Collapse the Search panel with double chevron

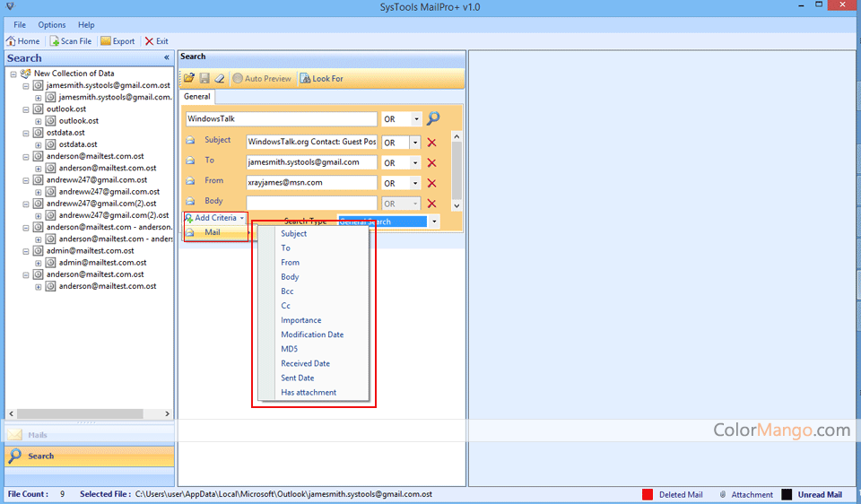[x=166, y=57]
